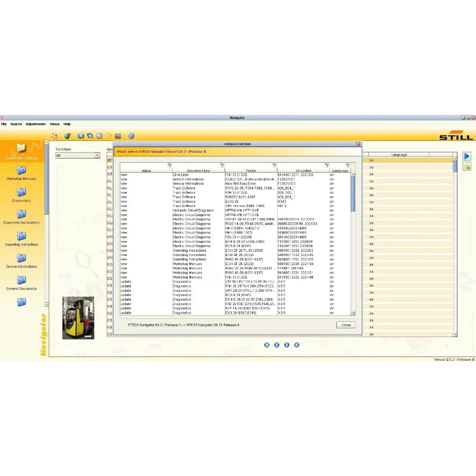The height and width of the screenshot is (476, 476).
Task: Click main list scroll down arrow at right
Action: pyautogui.click(x=455, y=335)
